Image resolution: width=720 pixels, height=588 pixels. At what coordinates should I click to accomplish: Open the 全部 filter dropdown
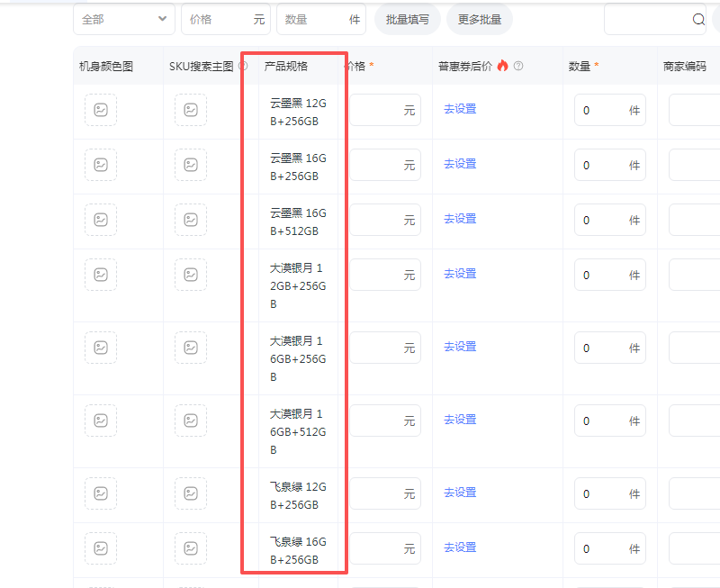coord(124,19)
